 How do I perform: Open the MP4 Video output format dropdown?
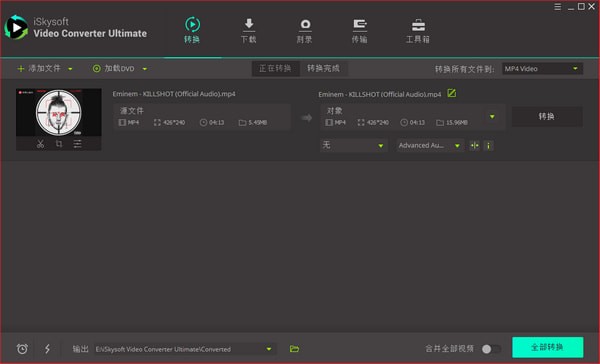coord(542,69)
